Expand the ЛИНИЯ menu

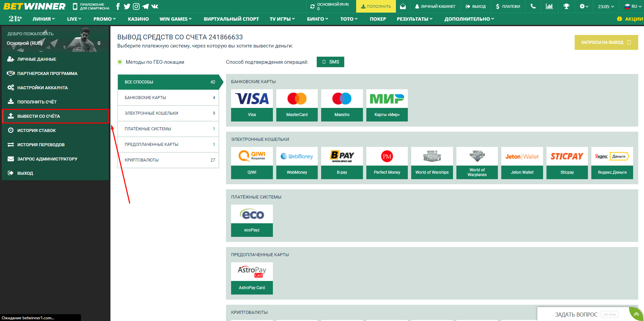[x=43, y=19]
